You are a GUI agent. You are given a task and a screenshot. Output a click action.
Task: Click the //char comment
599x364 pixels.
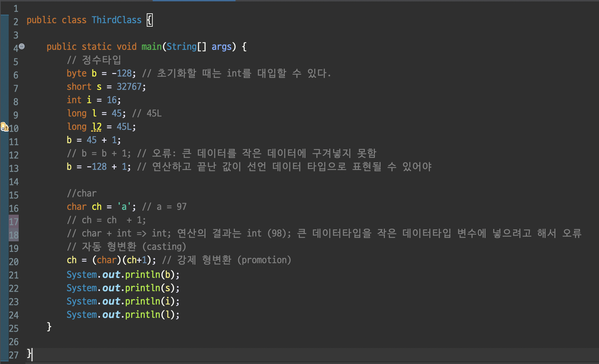coord(82,193)
